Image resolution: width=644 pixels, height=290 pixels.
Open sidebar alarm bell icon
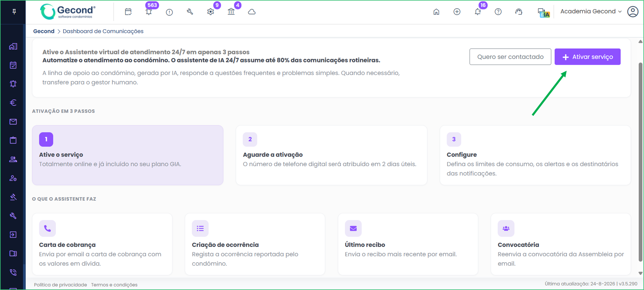point(13,84)
